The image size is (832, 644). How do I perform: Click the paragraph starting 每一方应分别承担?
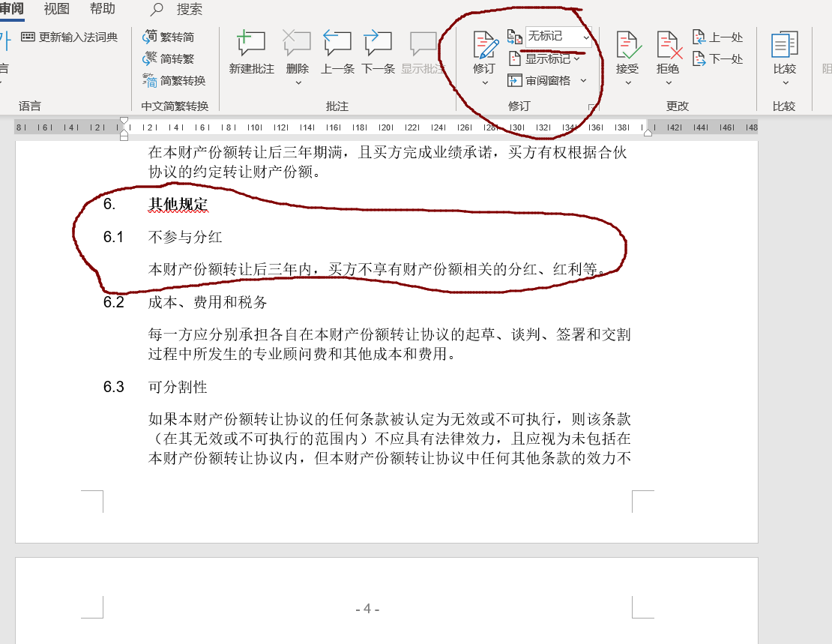pyautogui.click(x=390, y=344)
